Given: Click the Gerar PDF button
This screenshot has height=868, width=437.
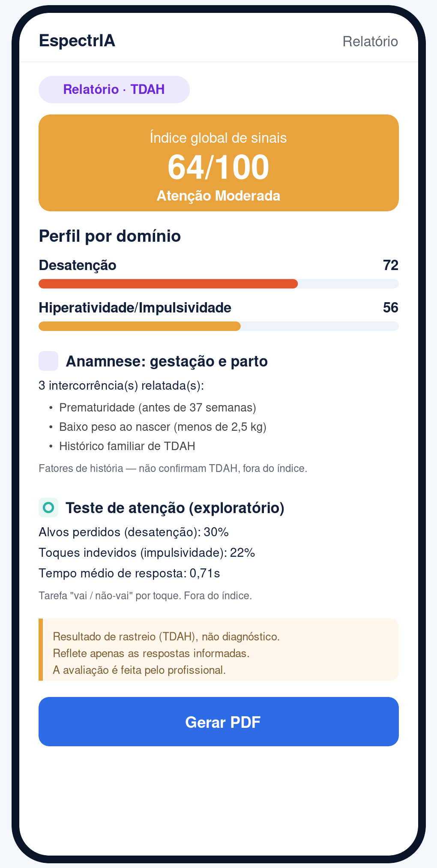Looking at the screenshot, I should (218, 721).
